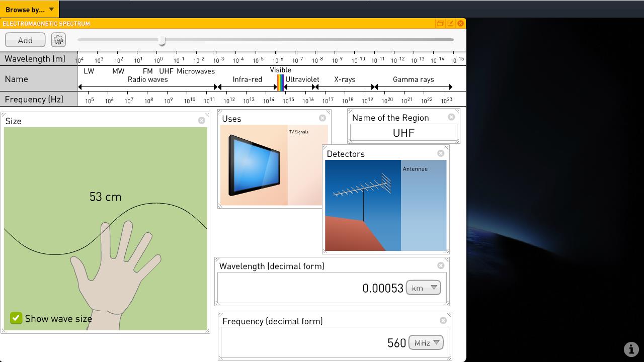Click the Visible light rainbow band
This screenshot has width=644, height=362.
[x=280, y=82]
